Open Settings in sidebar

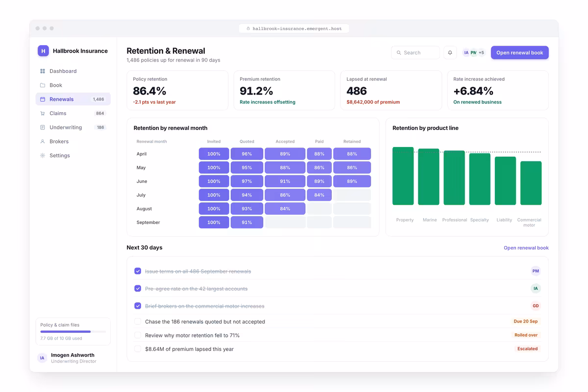pos(73,155)
